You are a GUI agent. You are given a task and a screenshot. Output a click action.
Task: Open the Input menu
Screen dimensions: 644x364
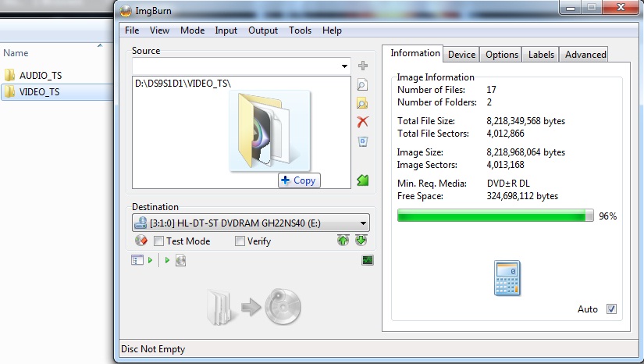tap(226, 30)
